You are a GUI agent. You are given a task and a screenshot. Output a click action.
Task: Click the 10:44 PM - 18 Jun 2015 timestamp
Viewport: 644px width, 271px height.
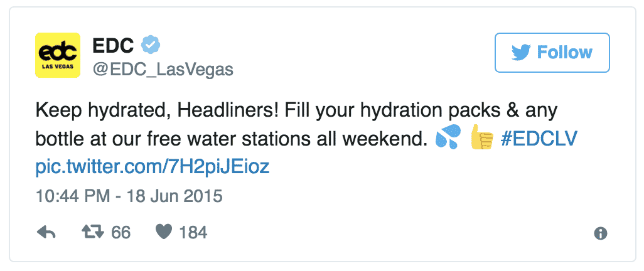129,196
